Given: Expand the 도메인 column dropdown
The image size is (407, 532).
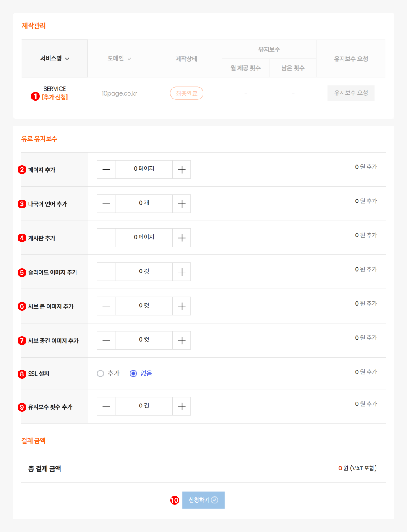Looking at the screenshot, I should pyautogui.click(x=129, y=59).
